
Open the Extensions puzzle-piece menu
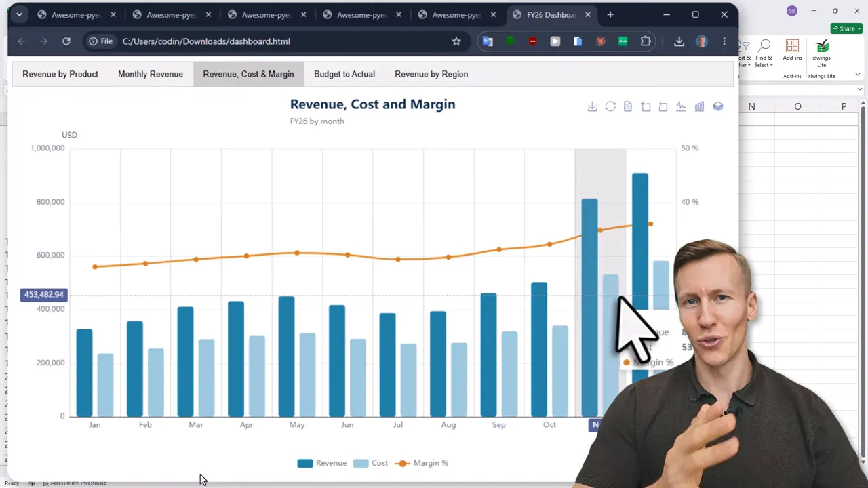click(646, 41)
